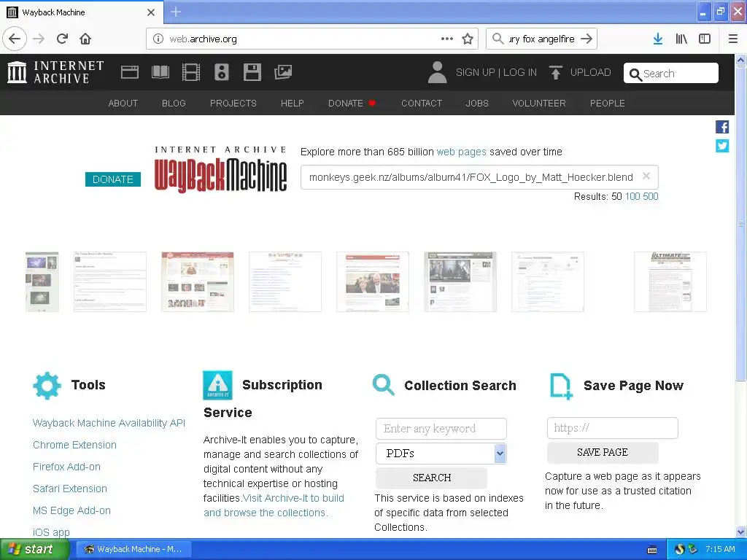
Task: Click the scroll down arrow of page scrollbar
Action: pyautogui.click(x=741, y=532)
